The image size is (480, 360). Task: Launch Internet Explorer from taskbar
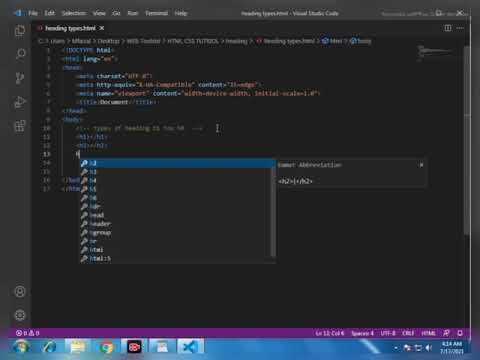49,348
